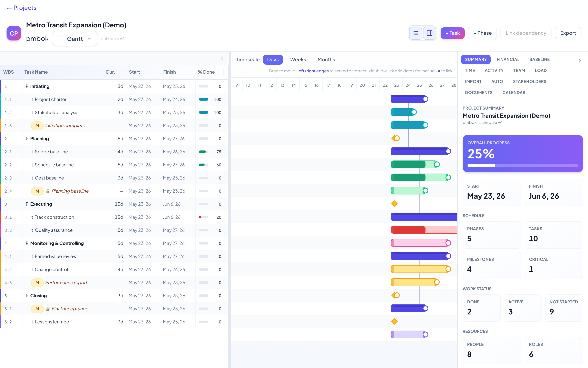The width and height of the screenshot is (588, 368).
Task: Click the Final acceptance diamond in the Gantt chart
Action: 394,322
